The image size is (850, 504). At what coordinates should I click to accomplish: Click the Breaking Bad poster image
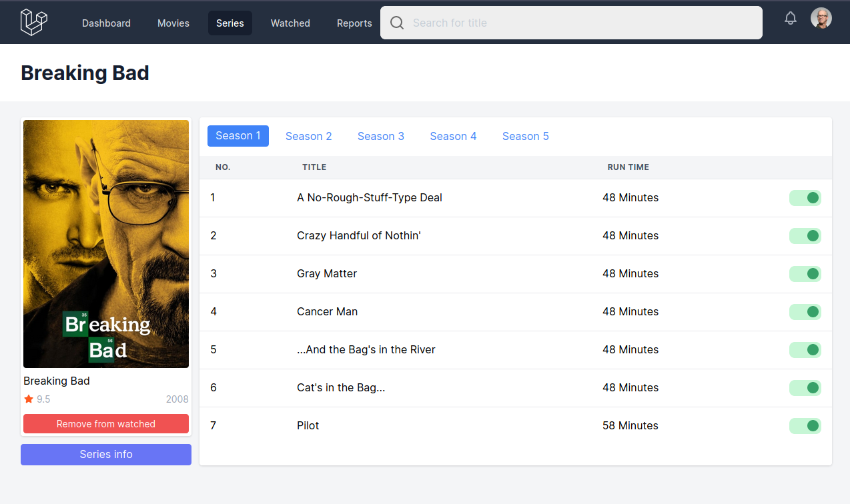[x=106, y=244]
